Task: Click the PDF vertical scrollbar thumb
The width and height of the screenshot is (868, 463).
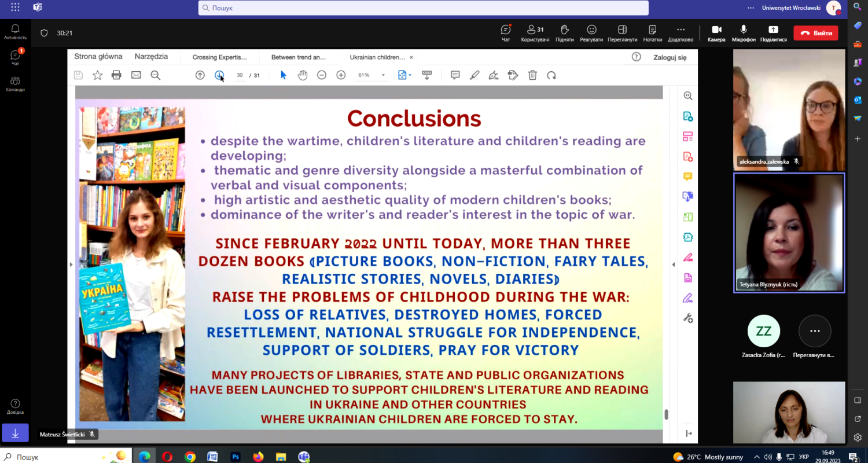Action: coord(666,414)
